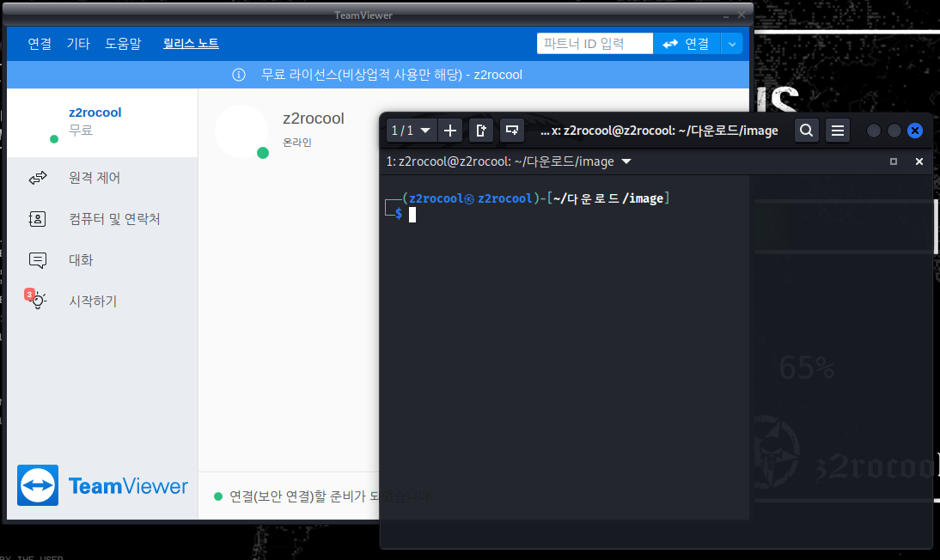Open terminal search with magnifier icon
The height and width of the screenshot is (560, 940).
(806, 131)
